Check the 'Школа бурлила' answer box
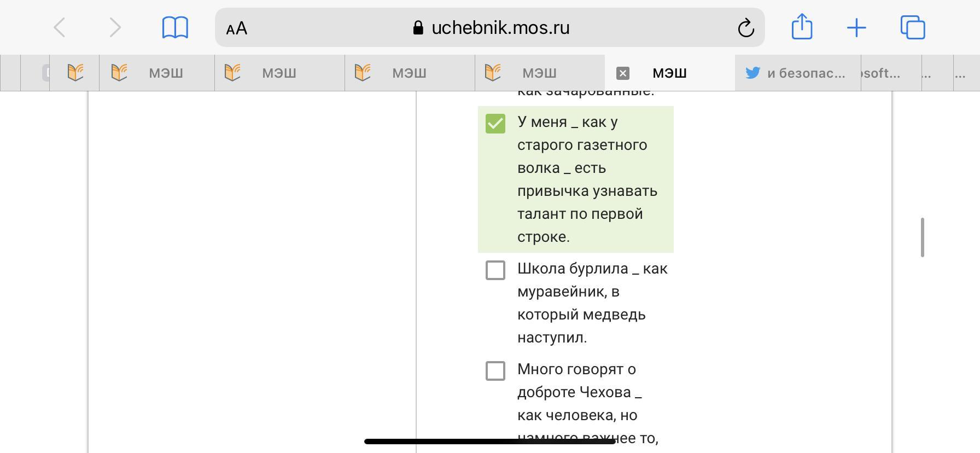980x453 pixels. click(495, 270)
